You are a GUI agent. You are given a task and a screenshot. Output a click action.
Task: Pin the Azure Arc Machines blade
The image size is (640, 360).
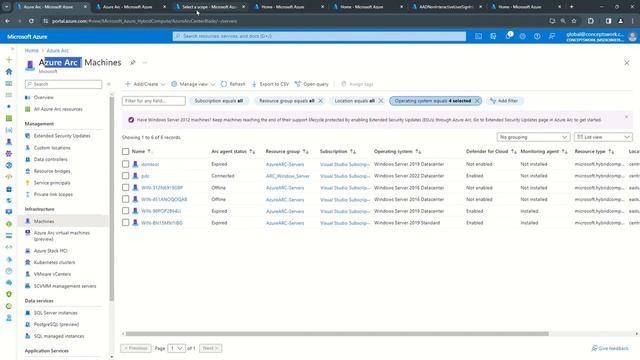(133, 62)
